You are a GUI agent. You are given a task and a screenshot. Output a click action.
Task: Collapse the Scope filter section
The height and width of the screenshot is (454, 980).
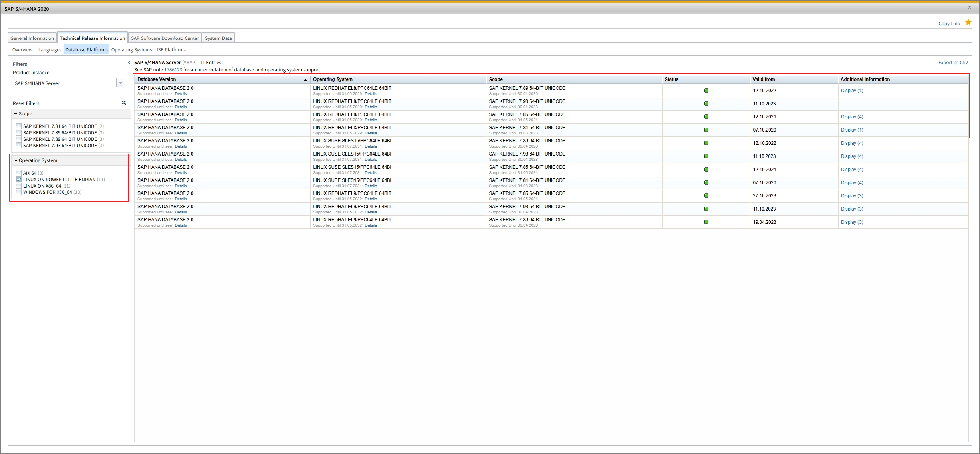coord(16,114)
